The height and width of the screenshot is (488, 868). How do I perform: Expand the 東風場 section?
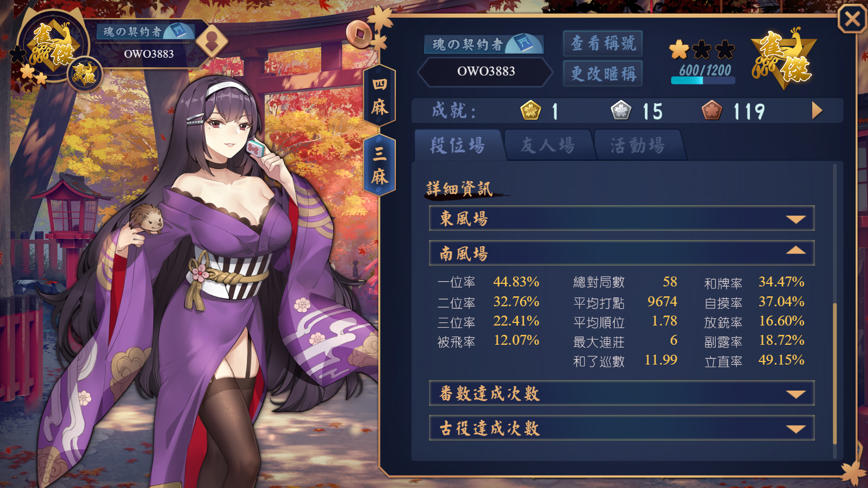coord(622,218)
